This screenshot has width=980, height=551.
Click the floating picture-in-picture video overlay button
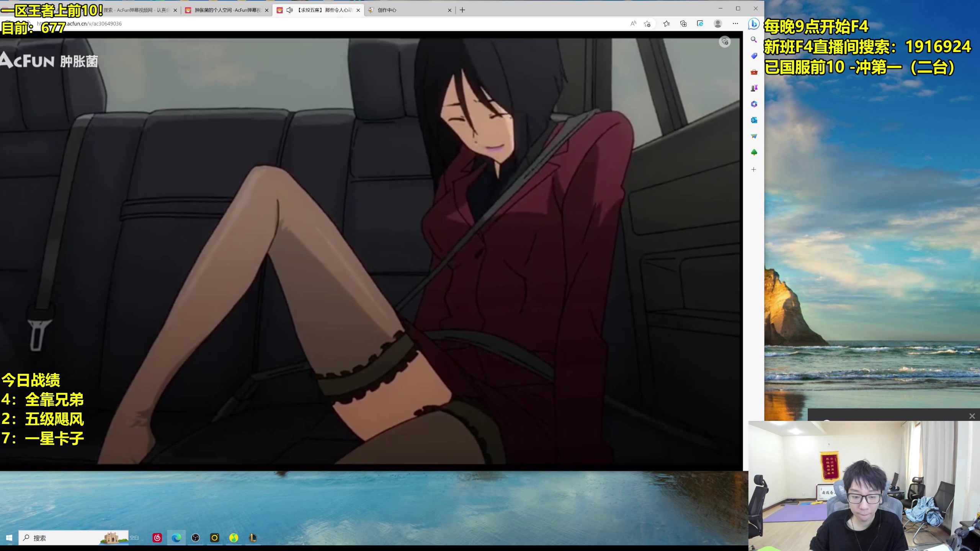(725, 42)
